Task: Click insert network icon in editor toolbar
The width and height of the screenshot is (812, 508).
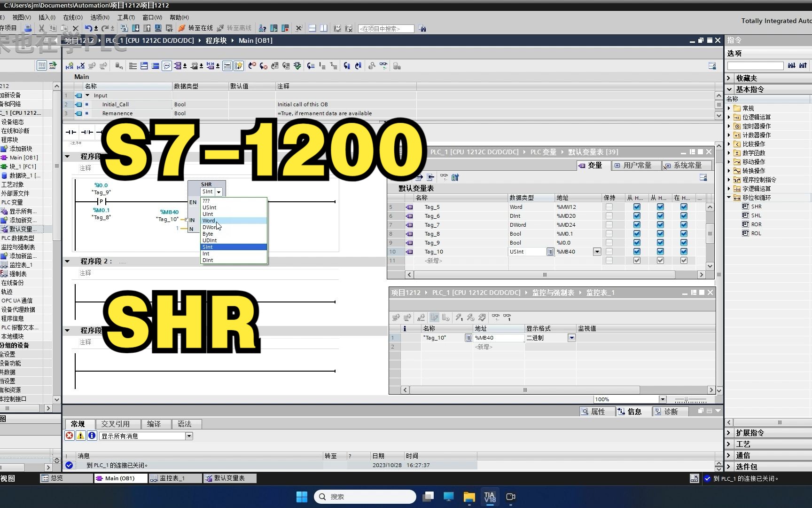Action: (70, 66)
